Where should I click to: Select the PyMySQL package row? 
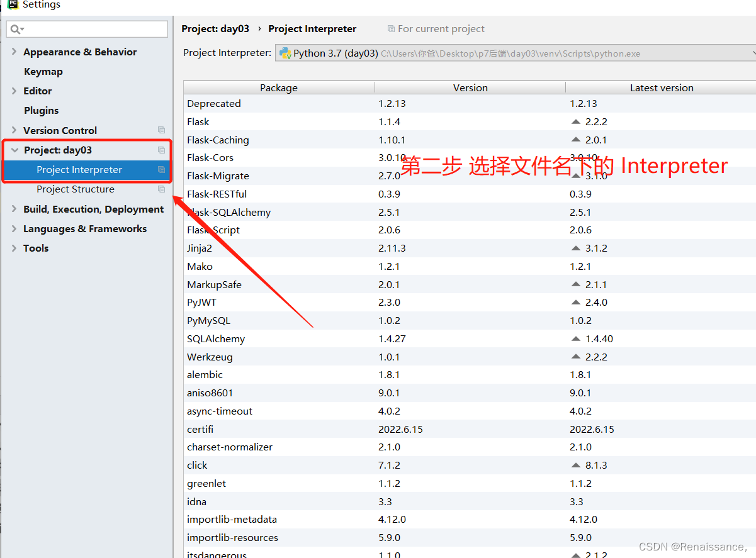tap(470, 320)
